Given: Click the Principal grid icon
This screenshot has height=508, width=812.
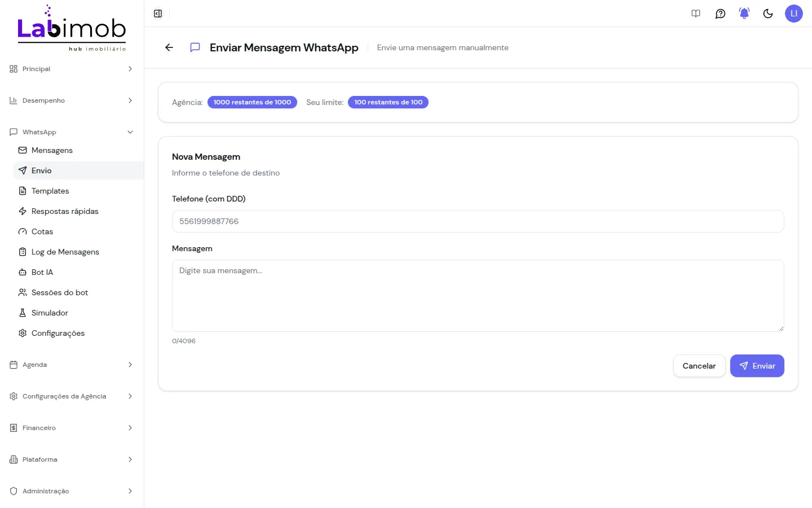Looking at the screenshot, I should [x=14, y=69].
